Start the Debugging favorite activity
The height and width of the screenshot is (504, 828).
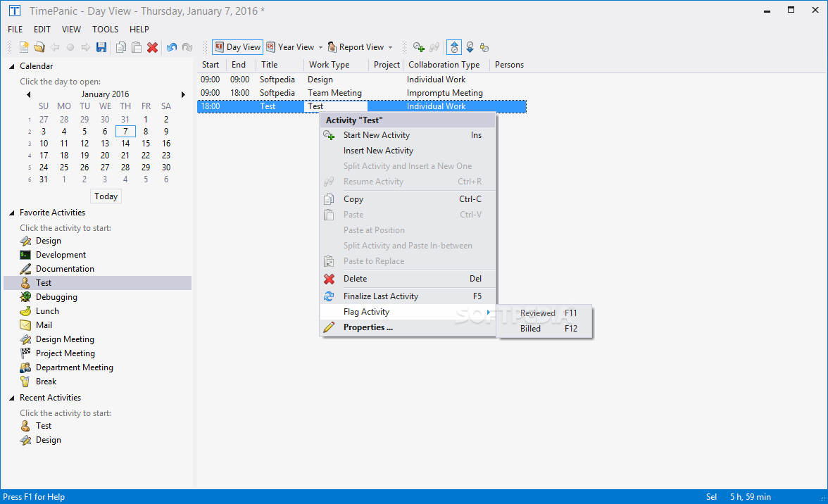click(x=56, y=297)
